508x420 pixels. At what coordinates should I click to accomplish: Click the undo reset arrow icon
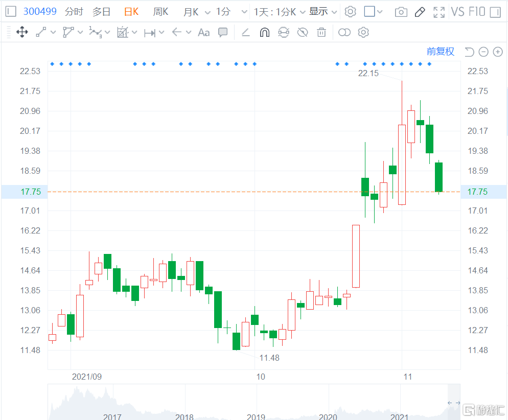tap(470, 52)
